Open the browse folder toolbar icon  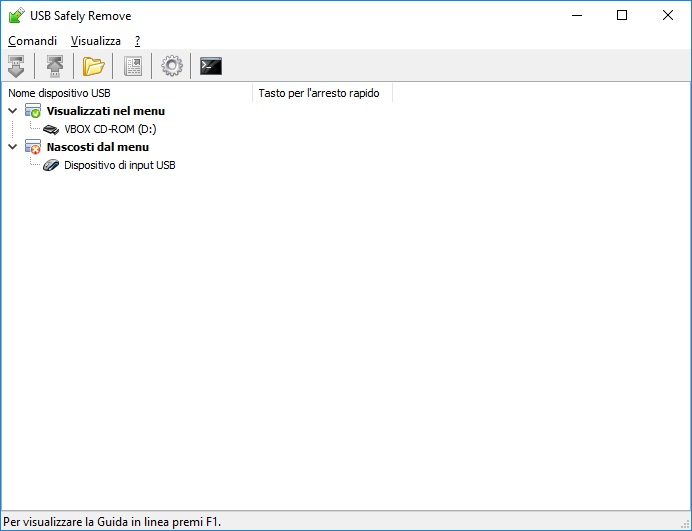(x=94, y=66)
